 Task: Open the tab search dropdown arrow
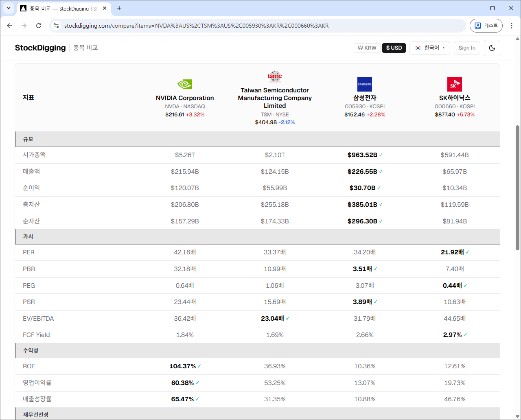[9, 8]
